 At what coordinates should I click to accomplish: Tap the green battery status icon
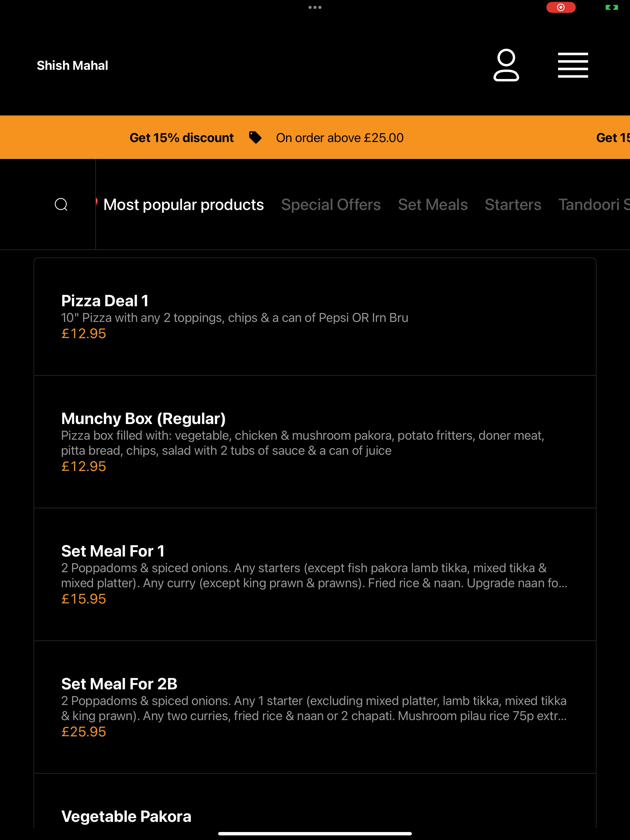point(612,7)
